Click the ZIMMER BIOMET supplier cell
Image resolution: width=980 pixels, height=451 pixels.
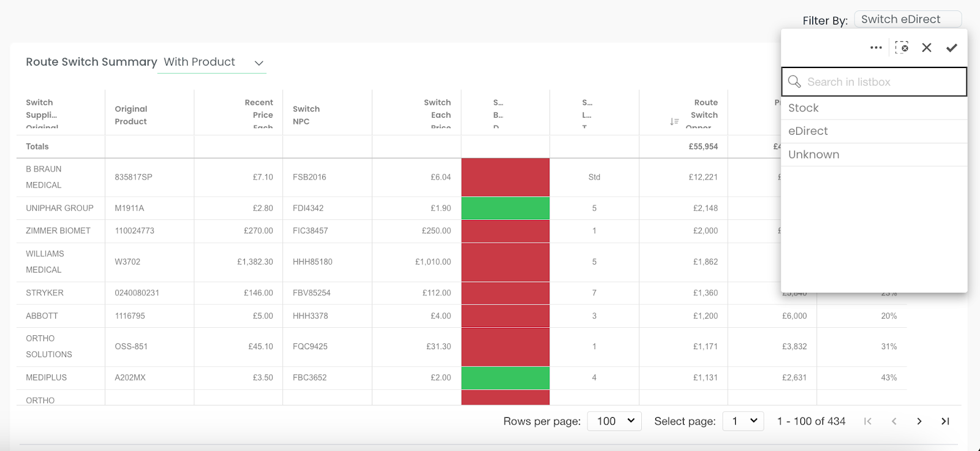coord(60,231)
